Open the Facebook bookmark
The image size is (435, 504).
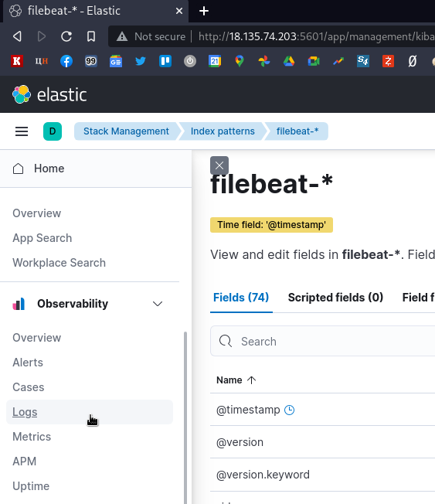tap(66, 61)
